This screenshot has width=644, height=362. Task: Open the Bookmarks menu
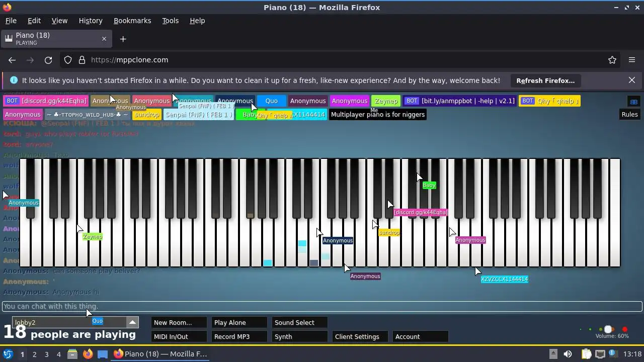coord(132,21)
